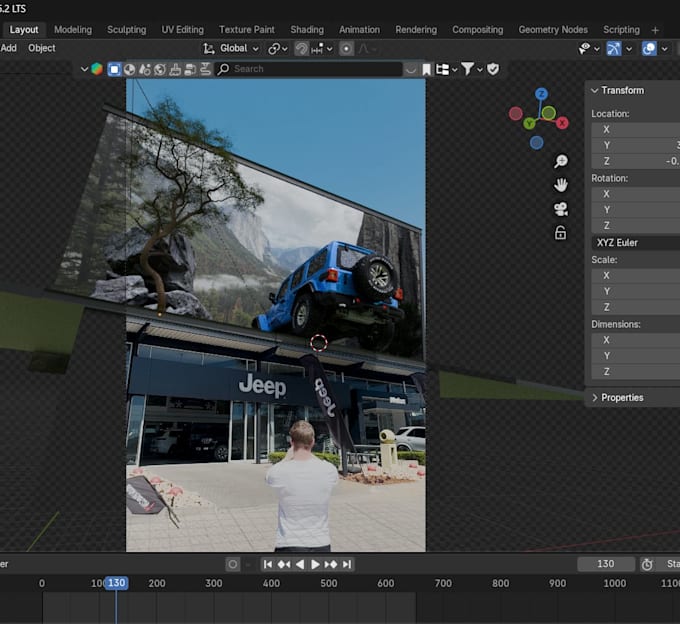
Task: Open the Geometry Nodes workspace tab
Action: (x=553, y=29)
